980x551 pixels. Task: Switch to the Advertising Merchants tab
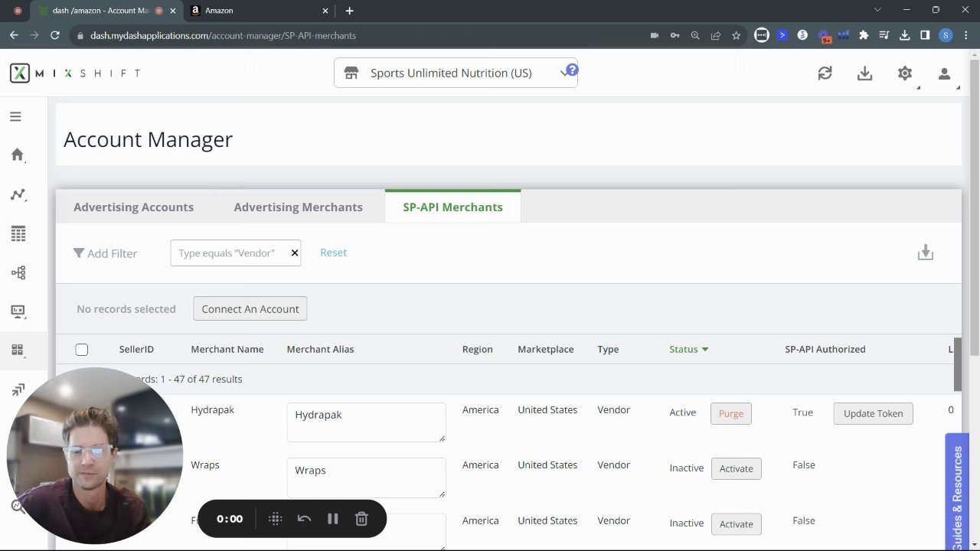click(298, 207)
